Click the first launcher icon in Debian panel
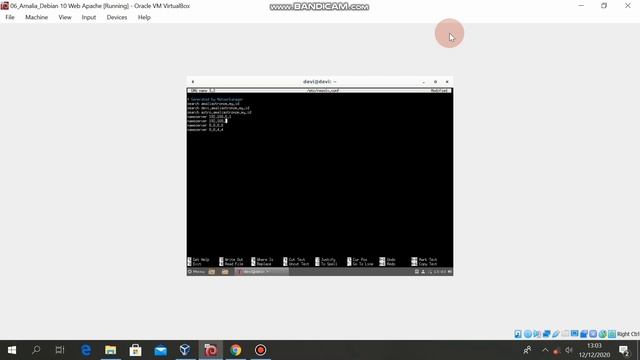The width and height of the screenshot is (640, 360). (212, 272)
